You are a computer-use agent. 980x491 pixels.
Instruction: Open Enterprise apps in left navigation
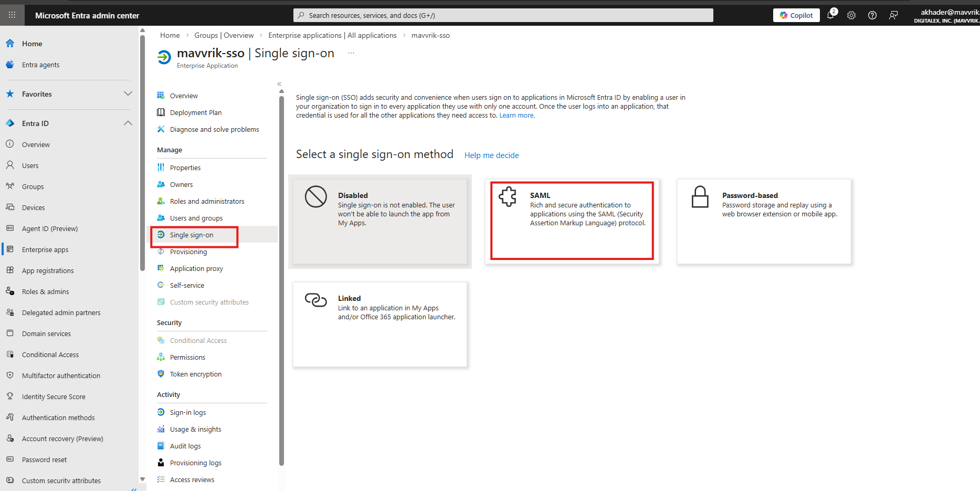click(45, 250)
